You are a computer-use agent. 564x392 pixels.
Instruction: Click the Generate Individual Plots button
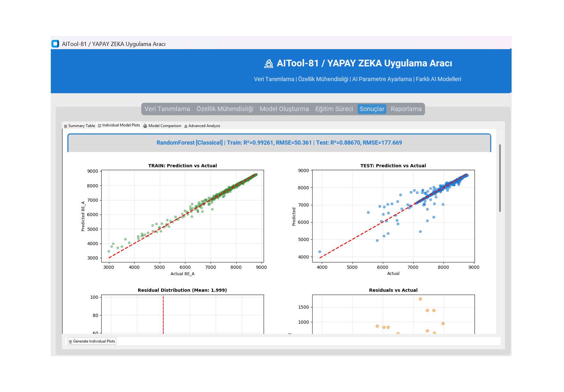tap(92, 341)
